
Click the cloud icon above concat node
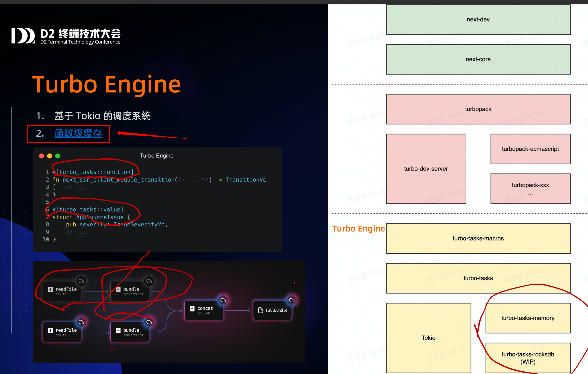223,300
